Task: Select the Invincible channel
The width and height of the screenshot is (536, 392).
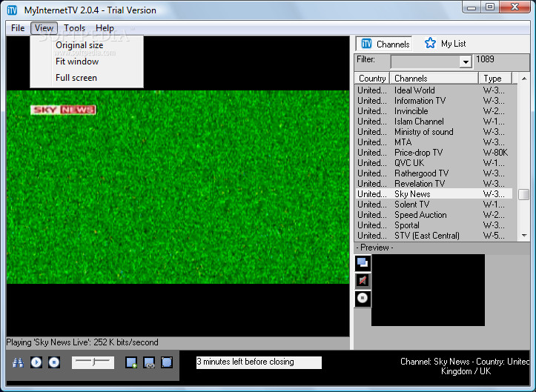Action: (x=434, y=111)
